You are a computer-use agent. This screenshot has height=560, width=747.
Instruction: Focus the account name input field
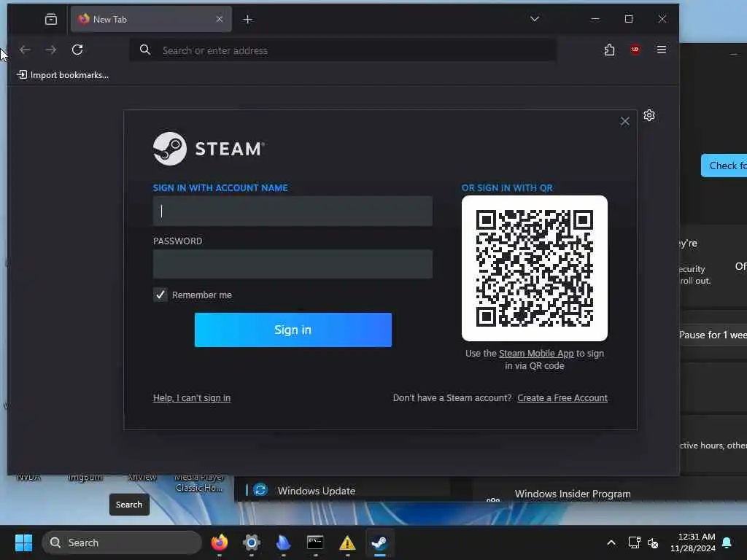click(x=293, y=211)
